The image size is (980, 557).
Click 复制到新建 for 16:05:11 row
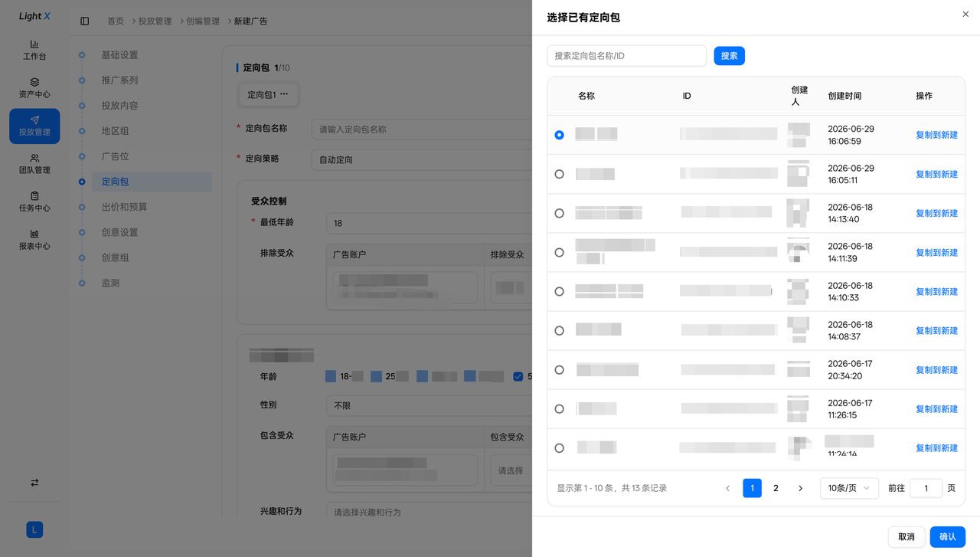(936, 174)
